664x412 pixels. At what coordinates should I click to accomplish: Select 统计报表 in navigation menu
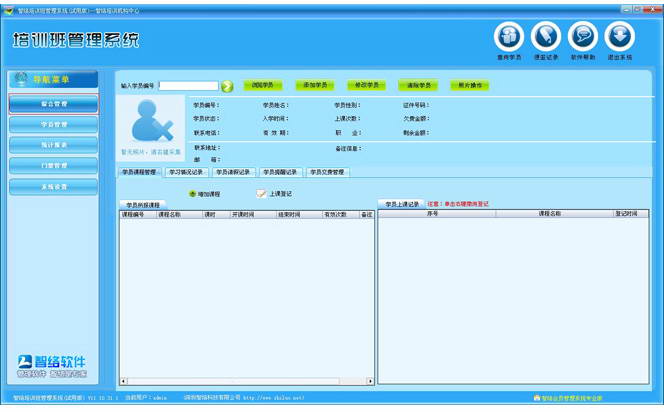coord(54,145)
